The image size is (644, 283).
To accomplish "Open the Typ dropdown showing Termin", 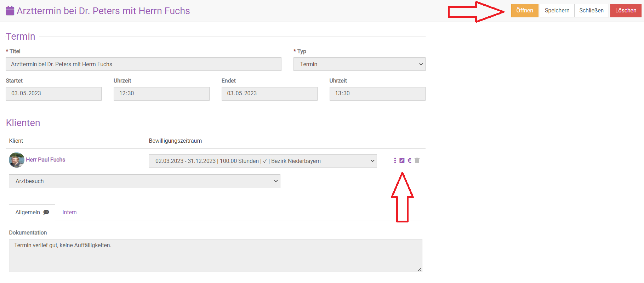I will (359, 64).
